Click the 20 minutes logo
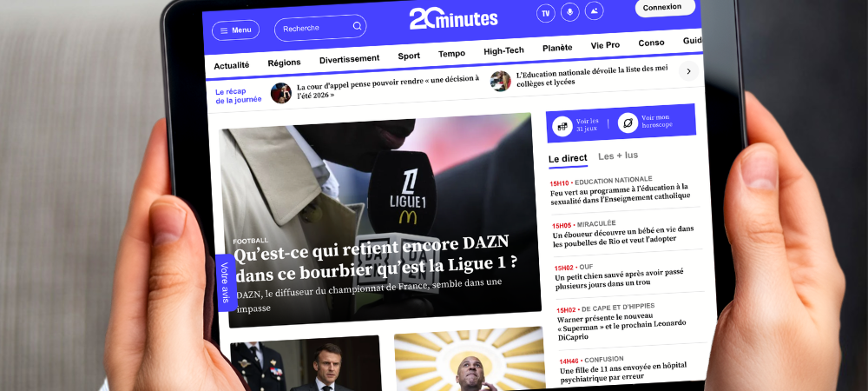Screen dimensions: 868x391 (x=453, y=18)
